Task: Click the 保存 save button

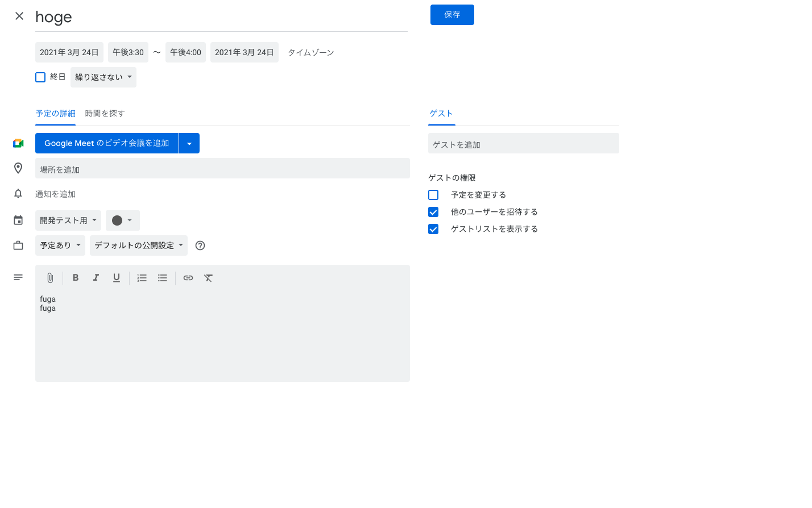Action: point(452,15)
